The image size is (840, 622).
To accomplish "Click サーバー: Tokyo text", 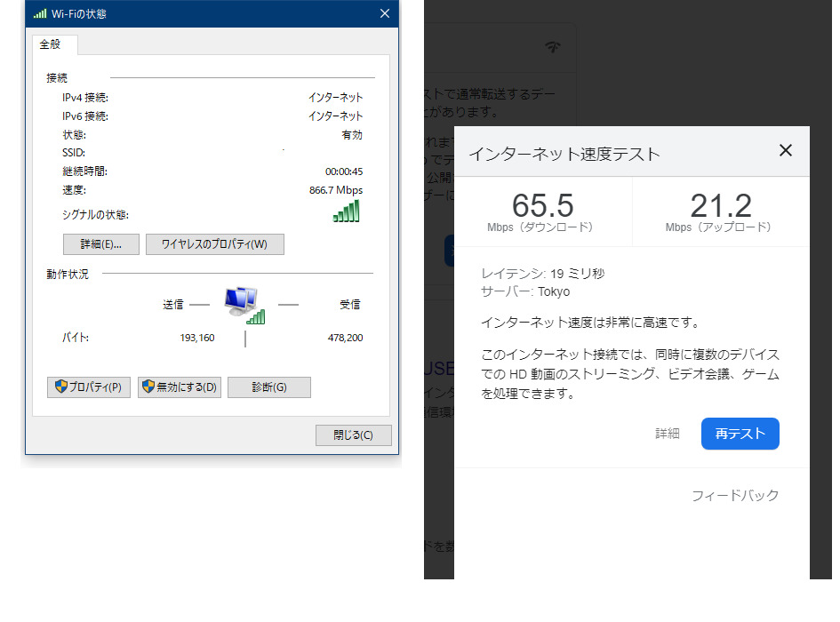I will [525, 292].
